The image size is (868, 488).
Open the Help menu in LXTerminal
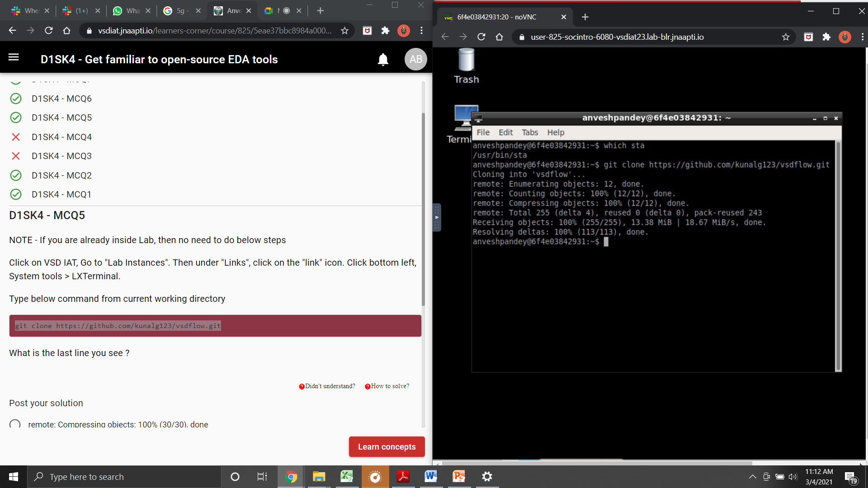(556, 132)
